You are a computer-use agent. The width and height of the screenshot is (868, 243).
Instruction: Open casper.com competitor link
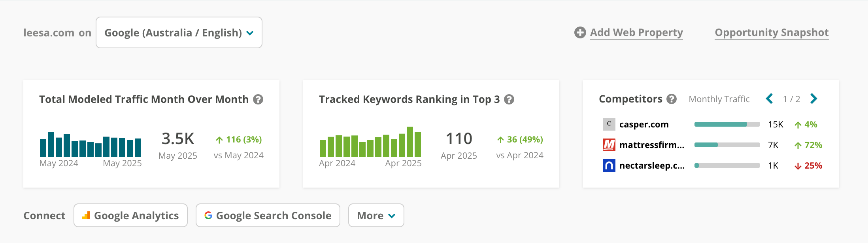click(x=644, y=124)
